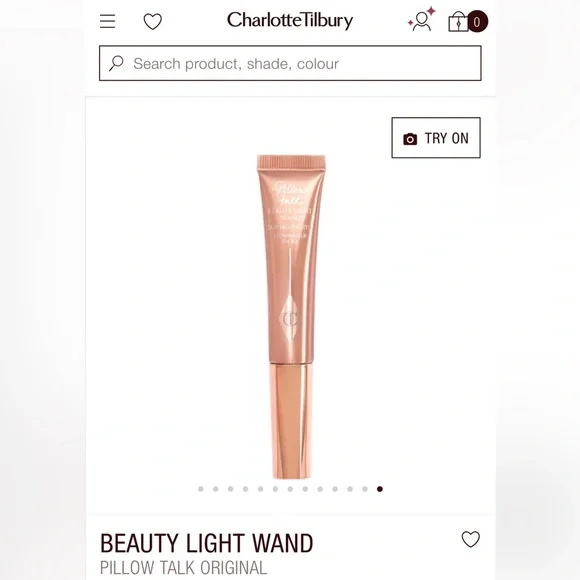Screen dimensions: 580x580
Task: Open the hamburger navigation menu
Action: [108, 21]
